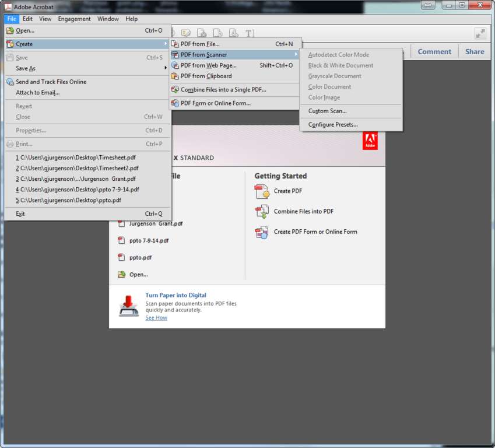The image size is (495, 448).
Task: Click Combine Files into PDF link
Action: point(303,211)
